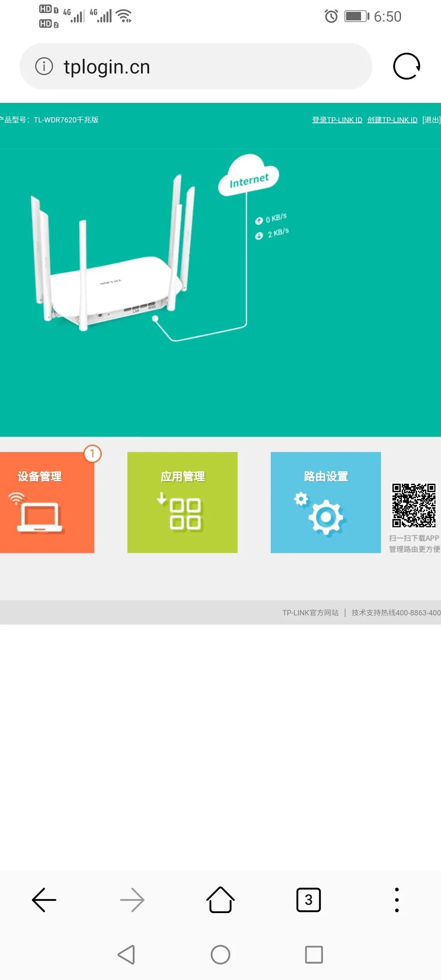Click the 退出 logout link
This screenshot has width=441, height=980.
pyautogui.click(x=432, y=120)
